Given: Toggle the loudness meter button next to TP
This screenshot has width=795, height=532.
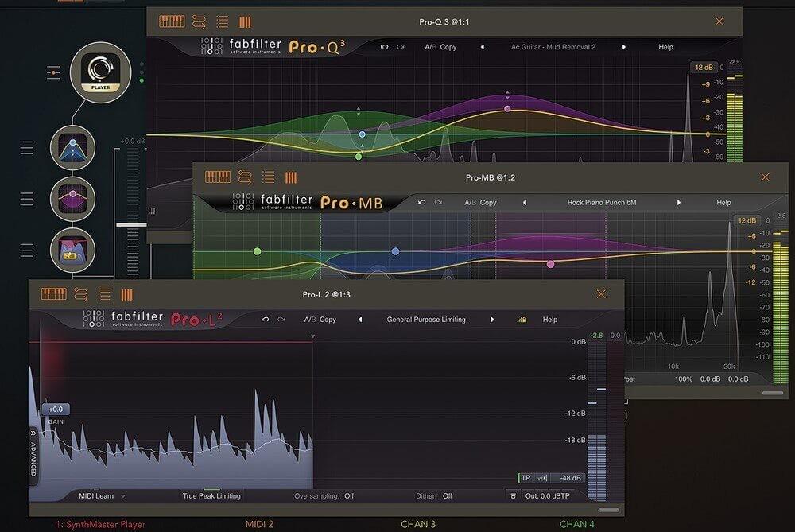Looking at the screenshot, I should 542,478.
